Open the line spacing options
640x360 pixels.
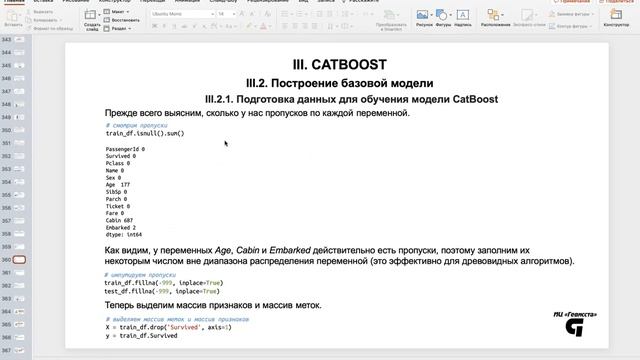(x=345, y=14)
